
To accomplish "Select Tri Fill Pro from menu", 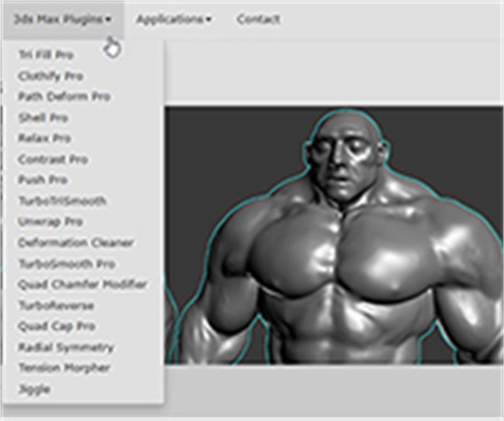I will point(46,55).
